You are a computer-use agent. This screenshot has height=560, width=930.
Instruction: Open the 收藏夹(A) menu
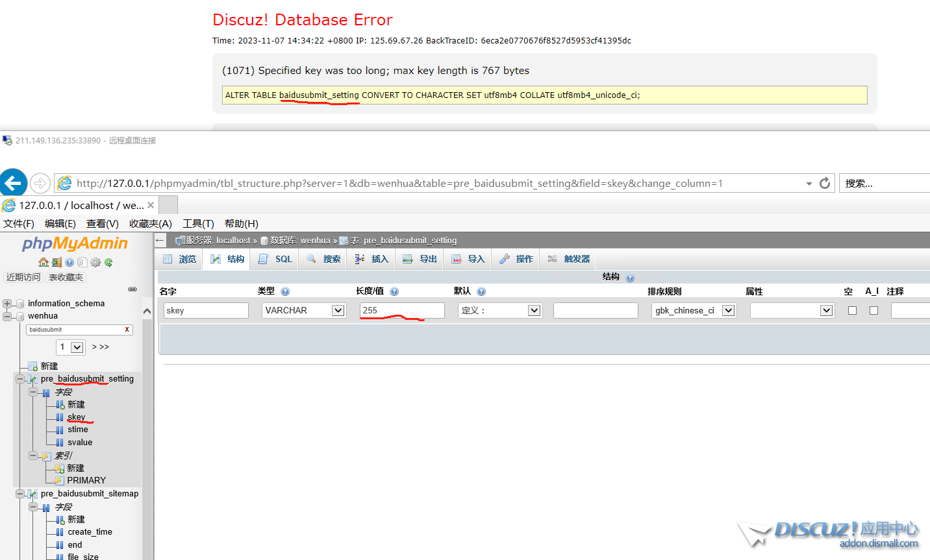tap(151, 223)
